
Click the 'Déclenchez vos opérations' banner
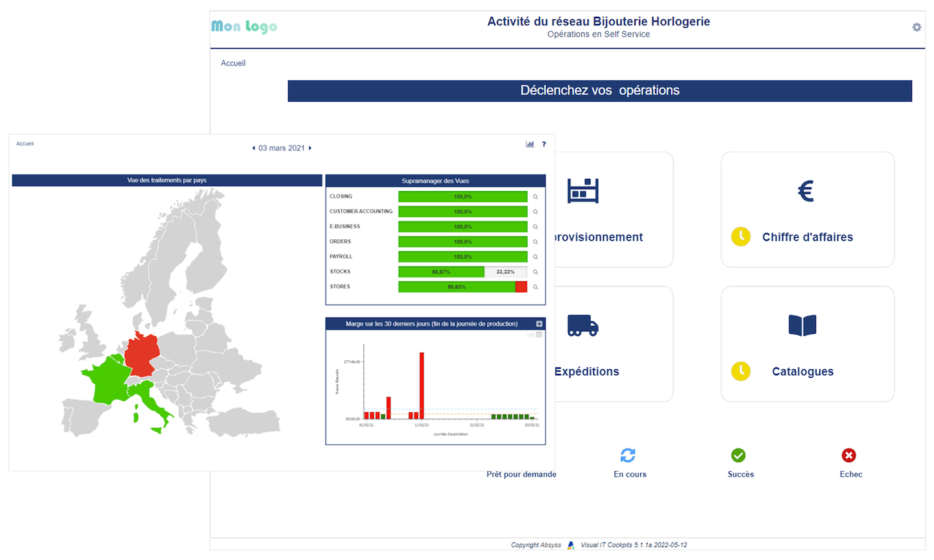tap(599, 91)
